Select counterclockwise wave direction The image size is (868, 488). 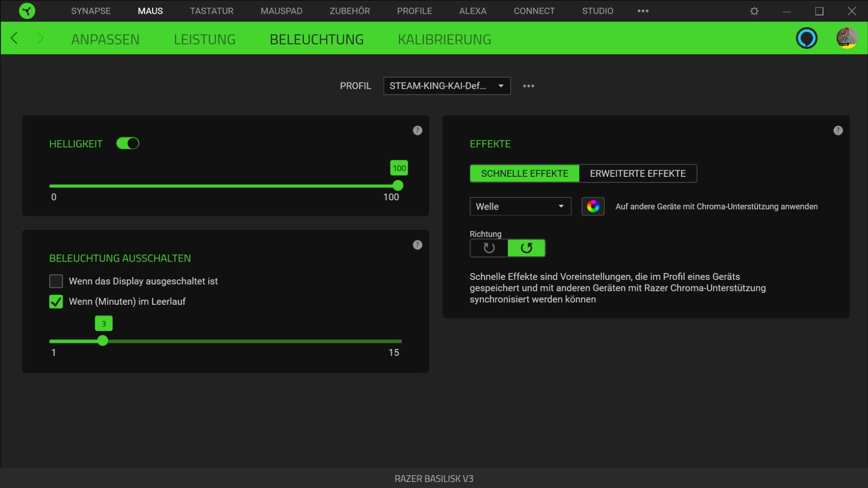point(526,248)
